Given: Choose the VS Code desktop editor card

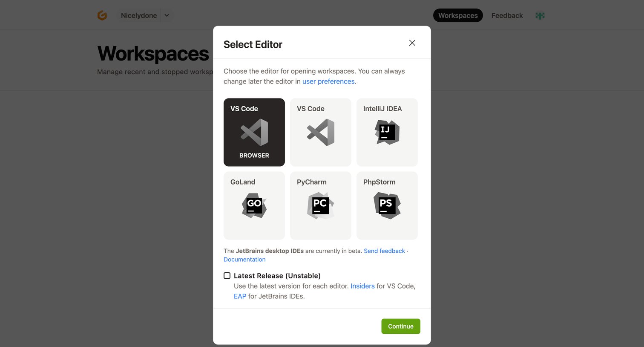Looking at the screenshot, I should [321, 132].
